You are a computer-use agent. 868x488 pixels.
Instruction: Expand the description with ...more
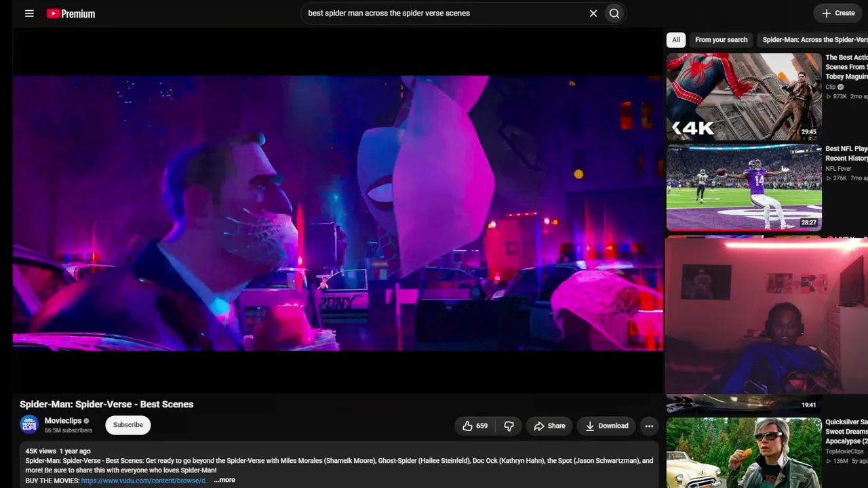pyautogui.click(x=224, y=480)
